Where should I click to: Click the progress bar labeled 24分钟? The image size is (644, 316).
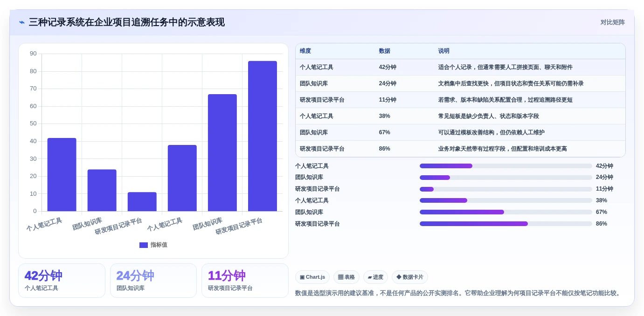[506, 178]
